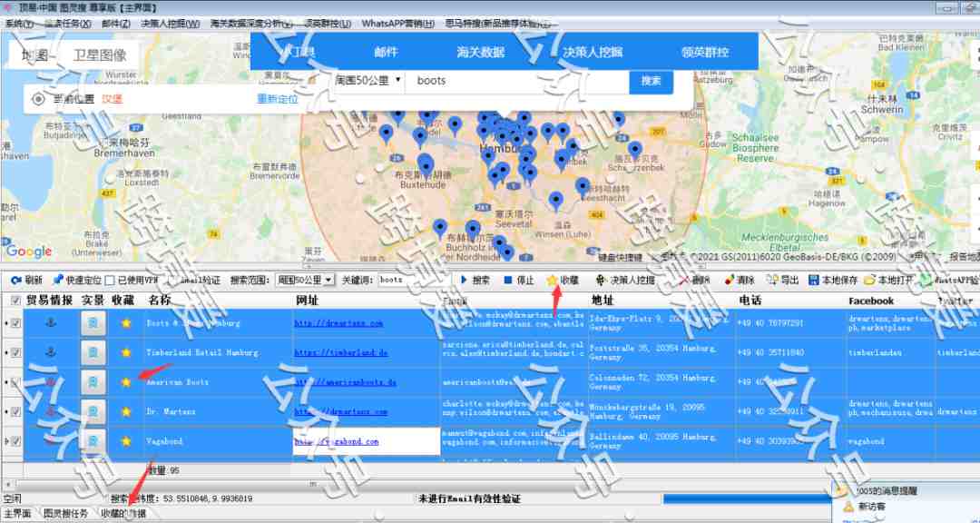Toggle the select-all checkbox in table header
The width and height of the screenshot is (980, 523).
[x=16, y=301]
